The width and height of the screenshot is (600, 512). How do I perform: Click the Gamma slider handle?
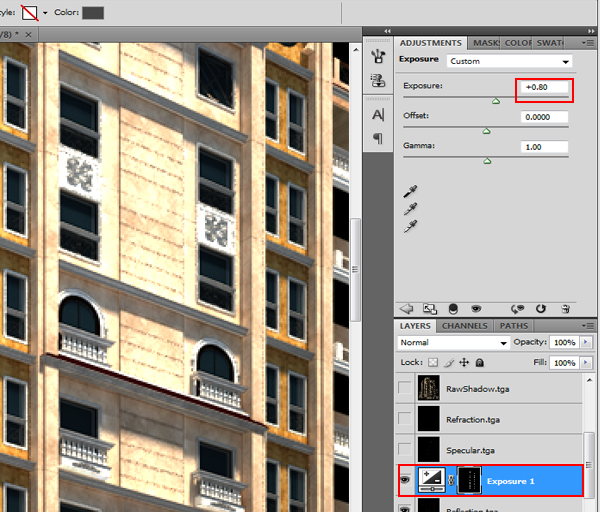(487, 160)
